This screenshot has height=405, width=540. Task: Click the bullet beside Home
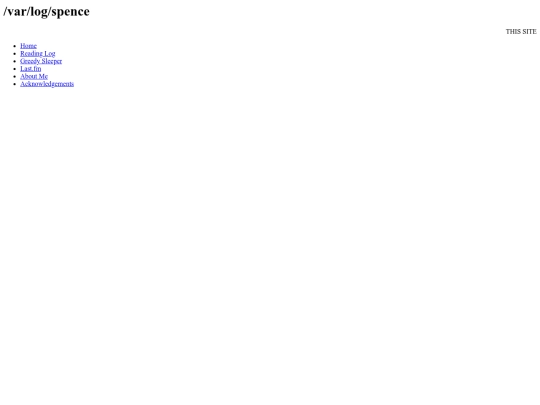[14, 46]
